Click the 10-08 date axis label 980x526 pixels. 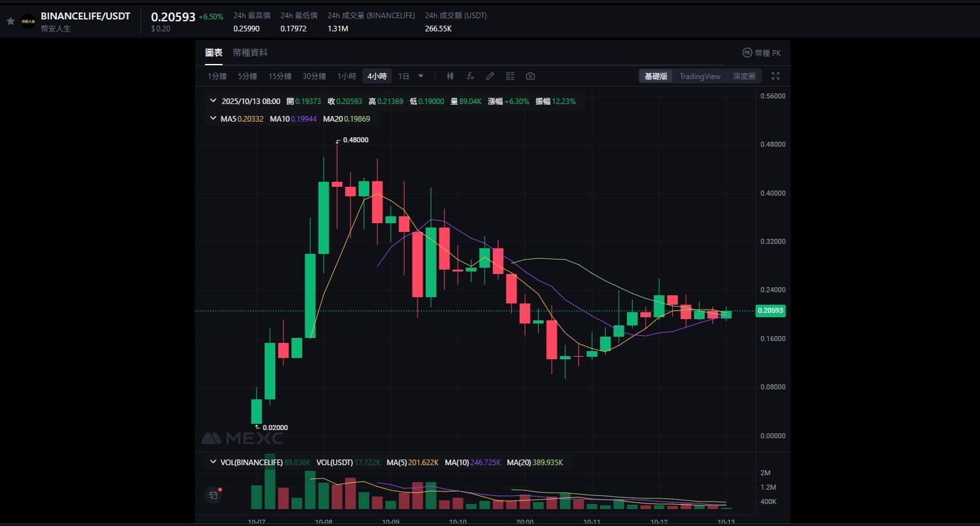pos(324,522)
